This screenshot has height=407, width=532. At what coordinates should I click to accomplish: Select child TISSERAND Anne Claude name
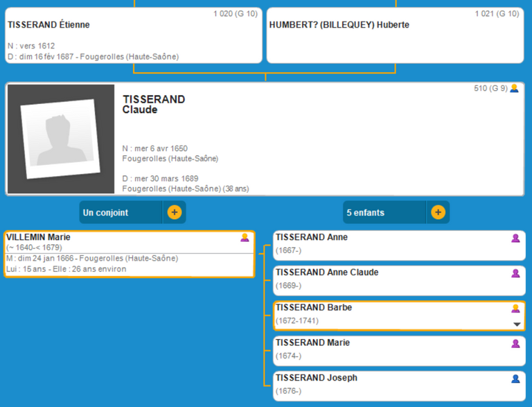click(x=327, y=272)
